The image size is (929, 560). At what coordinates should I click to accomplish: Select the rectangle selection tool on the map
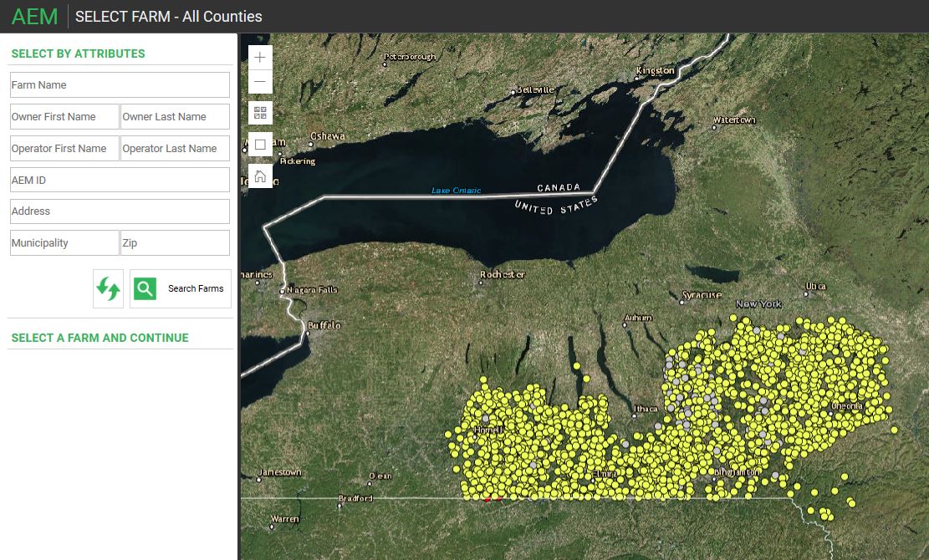260,144
